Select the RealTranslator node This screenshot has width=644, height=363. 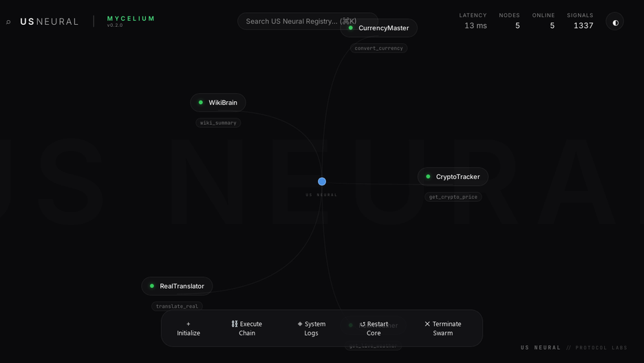(x=177, y=286)
